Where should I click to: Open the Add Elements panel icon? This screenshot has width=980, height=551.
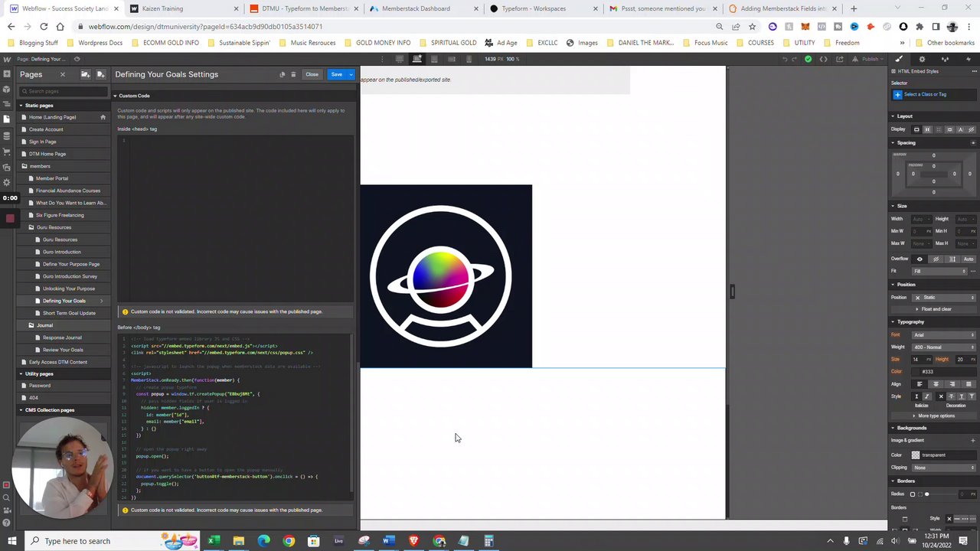pyautogui.click(x=7, y=74)
